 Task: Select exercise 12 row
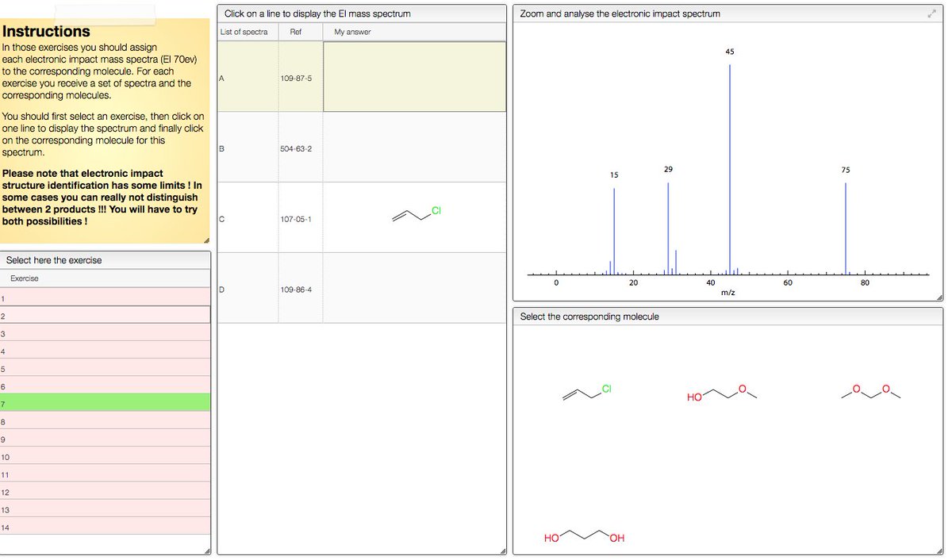pyautogui.click(x=106, y=491)
